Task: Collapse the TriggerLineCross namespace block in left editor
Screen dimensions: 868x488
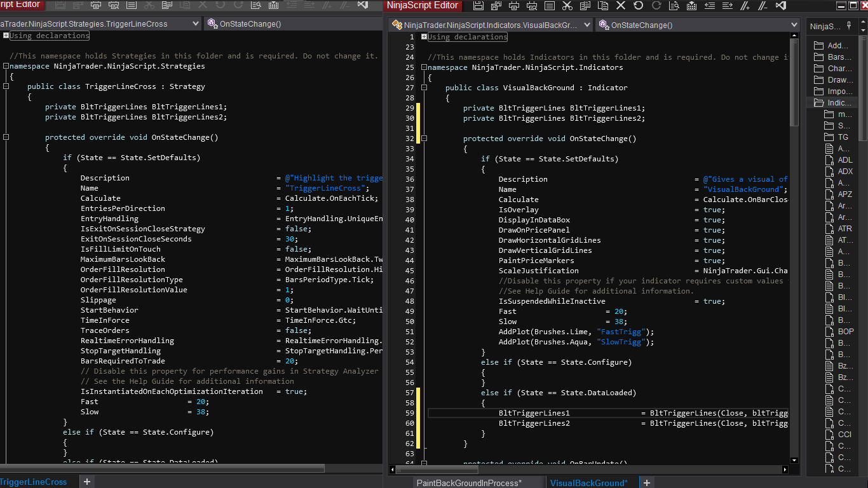Action: click(x=6, y=66)
